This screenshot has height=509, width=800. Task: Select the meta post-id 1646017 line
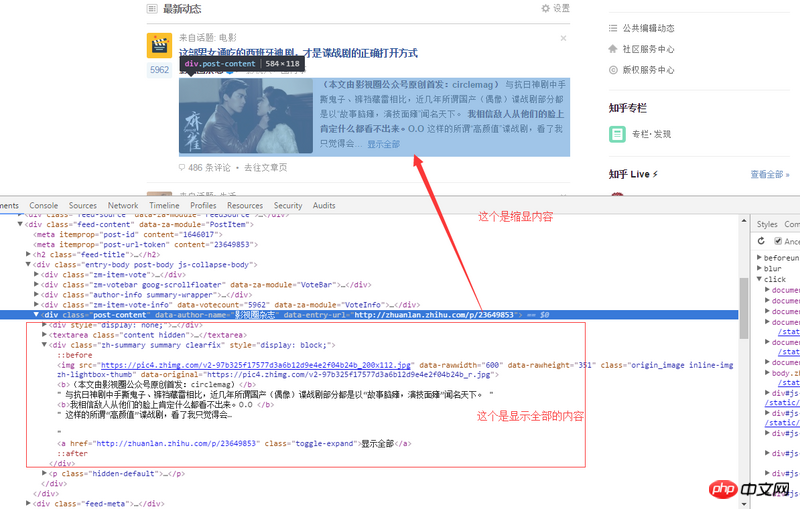[x=128, y=234]
